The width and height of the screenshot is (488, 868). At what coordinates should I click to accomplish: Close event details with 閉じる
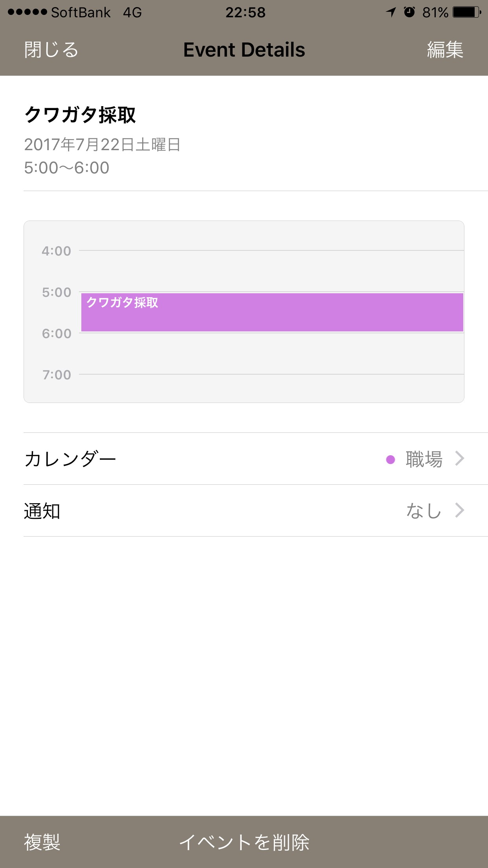coord(51,50)
